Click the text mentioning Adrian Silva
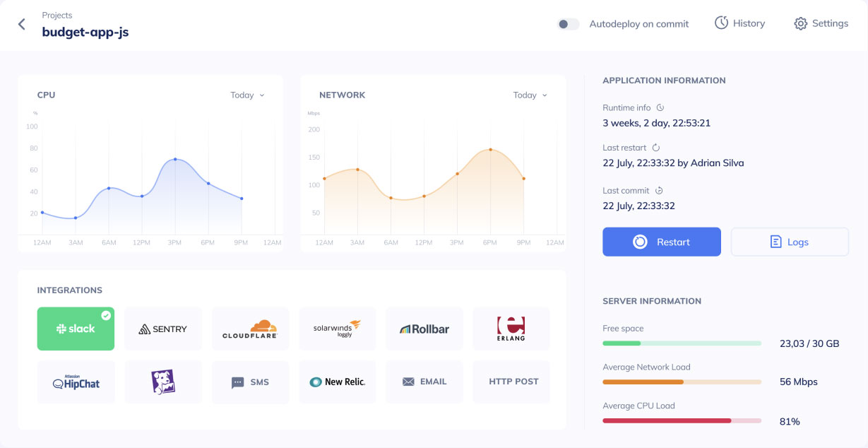Image resolution: width=868 pixels, height=448 pixels. click(673, 163)
